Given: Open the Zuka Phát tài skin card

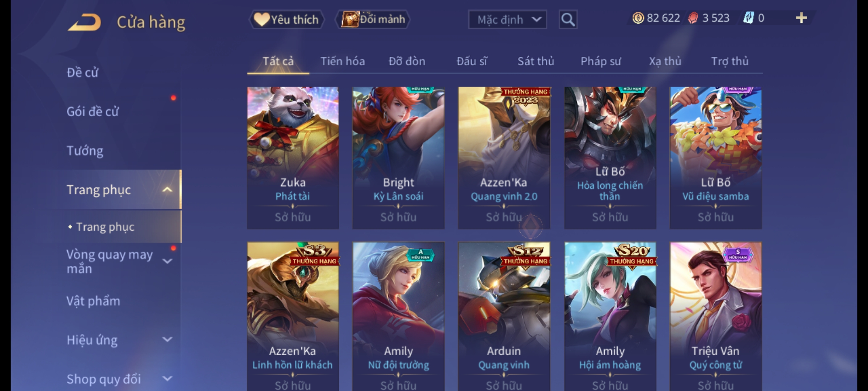Looking at the screenshot, I should click(x=293, y=157).
